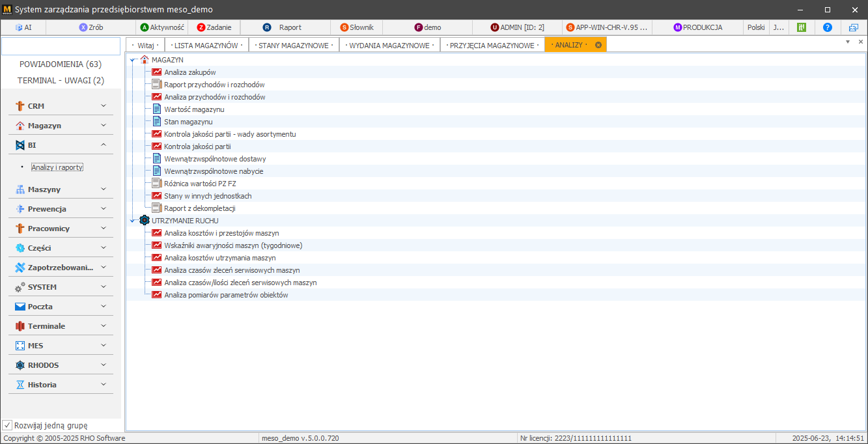The height and width of the screenshot is (444, 868).
Task: Click the document icon beside Wartość magazynu
Action: coord(156,109)
